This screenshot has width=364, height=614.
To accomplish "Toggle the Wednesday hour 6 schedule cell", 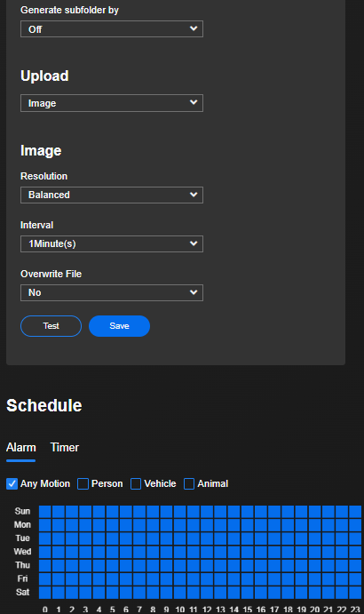I will [x=126, y=552].
